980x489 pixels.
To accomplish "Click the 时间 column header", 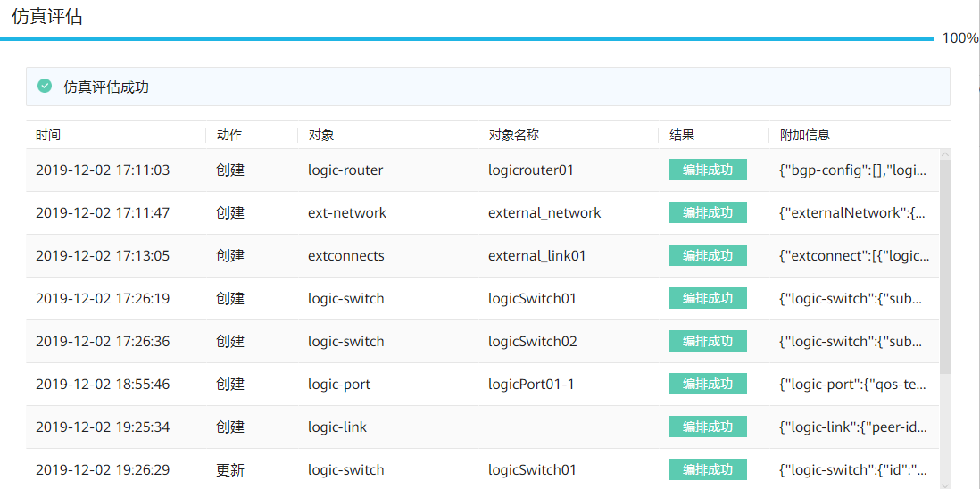I will (48, 136).
